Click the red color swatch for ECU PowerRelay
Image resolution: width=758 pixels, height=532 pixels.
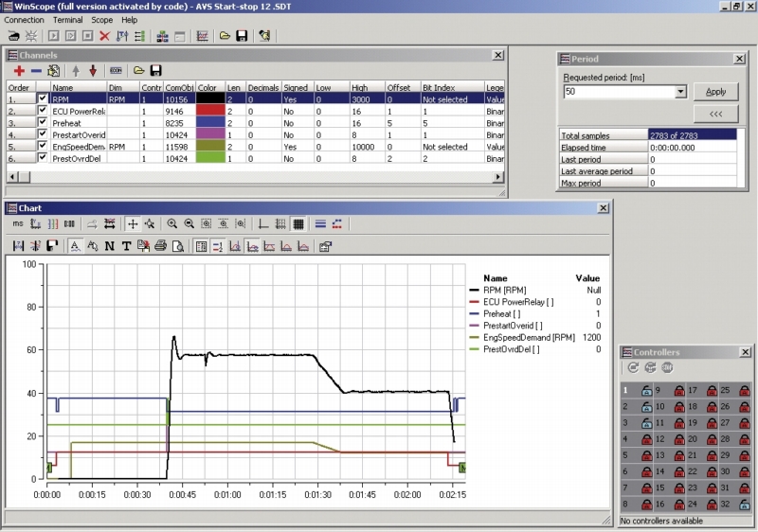(209, 110)
